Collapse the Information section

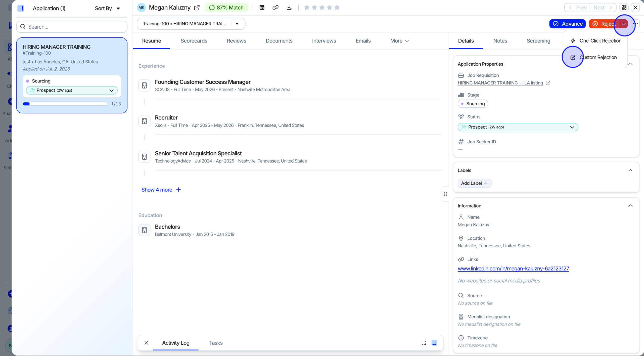[630, 206]
